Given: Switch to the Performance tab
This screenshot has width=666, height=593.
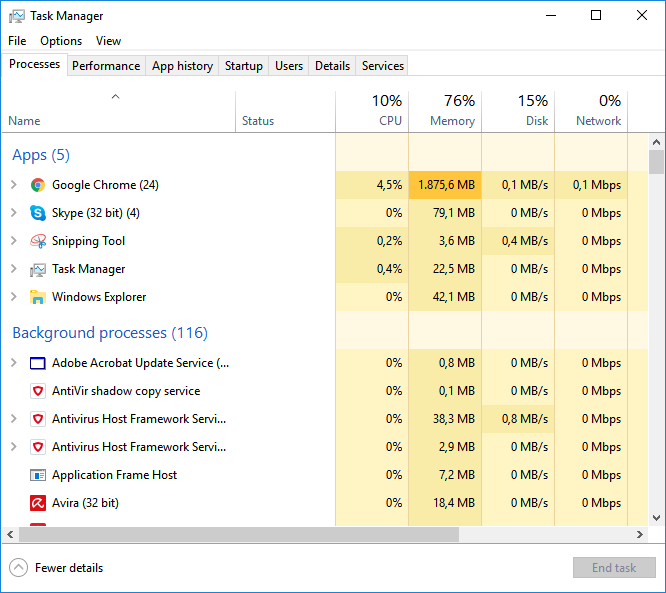Looking at the screenshot, I should (106, 66).
